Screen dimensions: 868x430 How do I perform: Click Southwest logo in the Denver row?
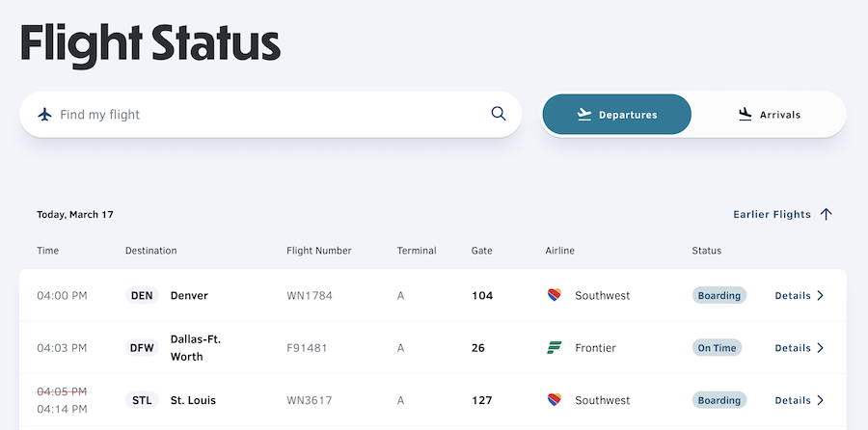(554, 295)
